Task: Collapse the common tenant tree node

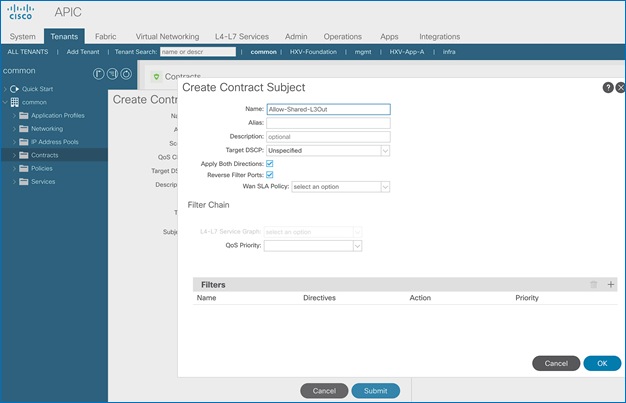Action: pos(5,102)
